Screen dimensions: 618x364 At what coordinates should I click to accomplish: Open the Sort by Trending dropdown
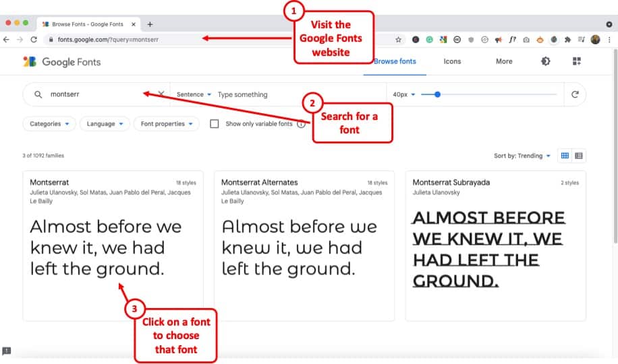click(x=522, y=156)
